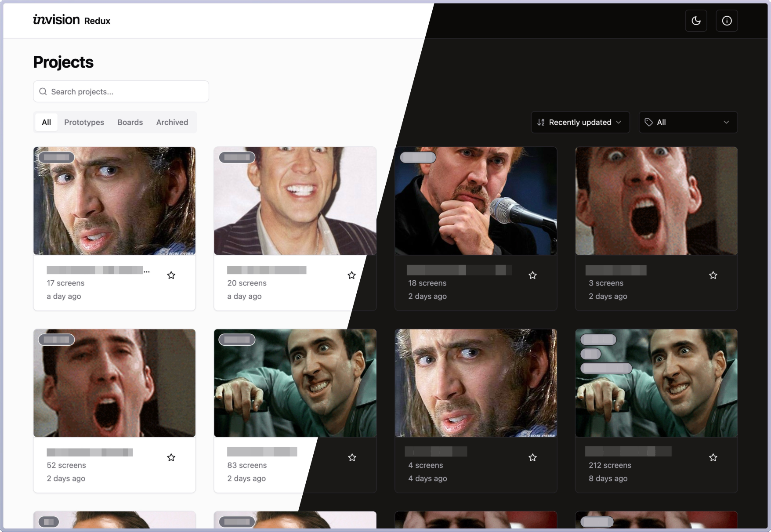Click the "8 days ago" timestamp
The height and width of the screenshot is (532, 771).
click(x=608, y=478)
